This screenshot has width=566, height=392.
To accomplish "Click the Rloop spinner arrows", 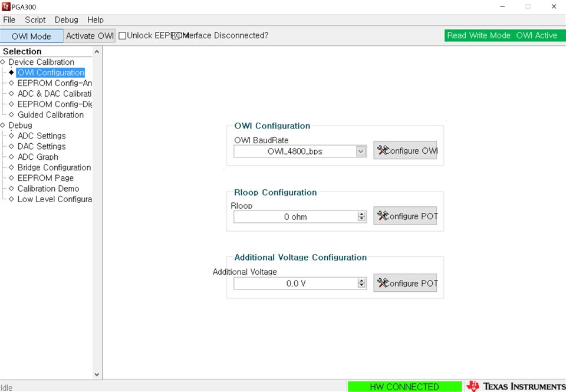I will (x=361, y=216).
